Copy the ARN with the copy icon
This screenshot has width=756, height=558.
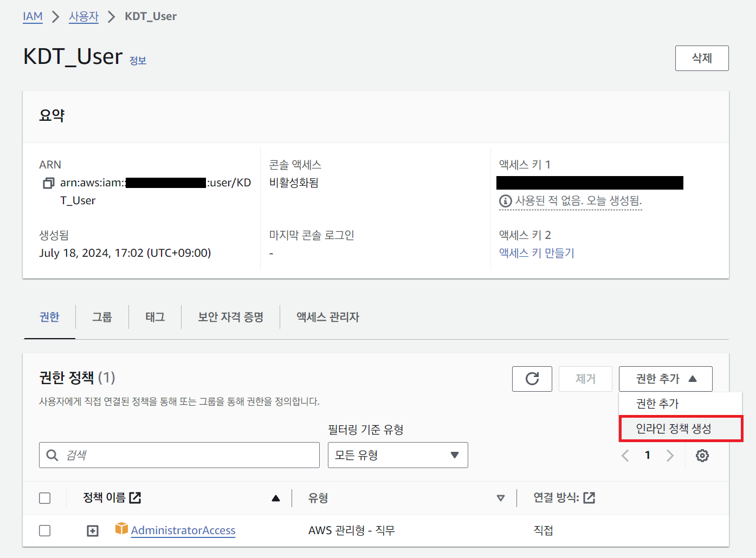click(x=49, y=183)
